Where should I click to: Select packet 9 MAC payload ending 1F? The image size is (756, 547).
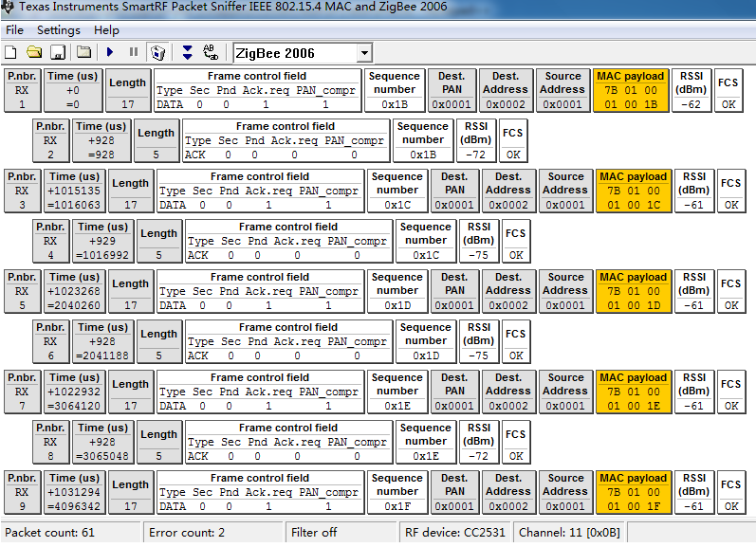[634, 492]
